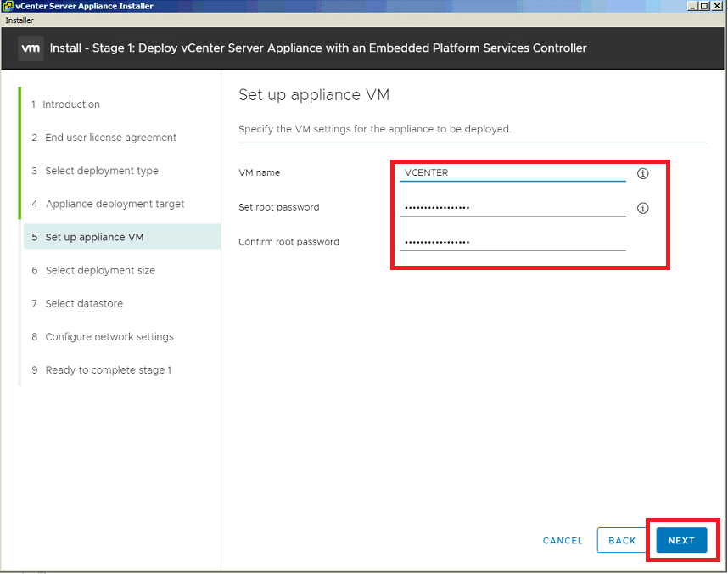
Task: Open Appliance deployment target step
Action: 108,204
